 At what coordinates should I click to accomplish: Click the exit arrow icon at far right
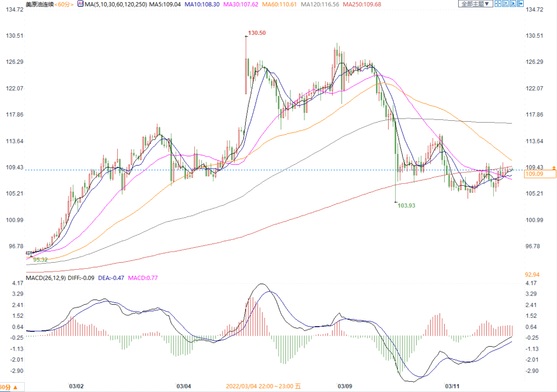[520, 4]
